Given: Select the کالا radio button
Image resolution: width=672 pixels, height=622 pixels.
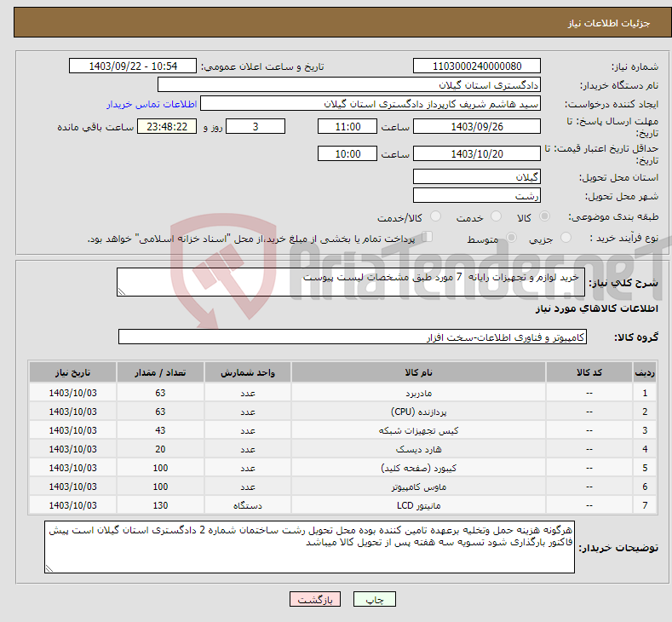Looking at the screenshot, I should coord(544,216).
